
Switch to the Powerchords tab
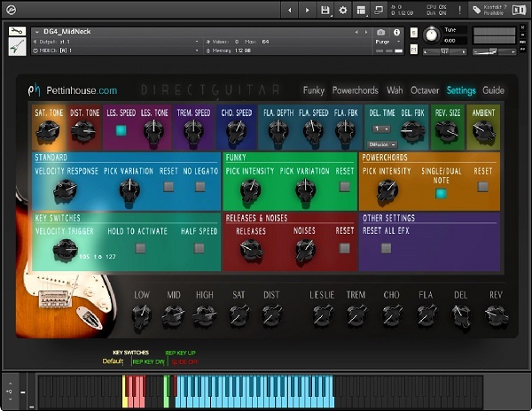coord(356,90)
